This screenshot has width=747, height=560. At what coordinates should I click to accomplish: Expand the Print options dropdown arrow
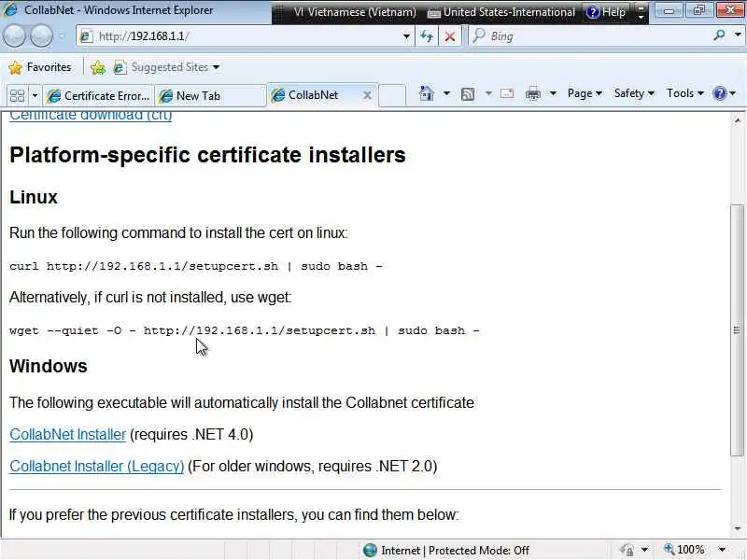pos(553,93)
